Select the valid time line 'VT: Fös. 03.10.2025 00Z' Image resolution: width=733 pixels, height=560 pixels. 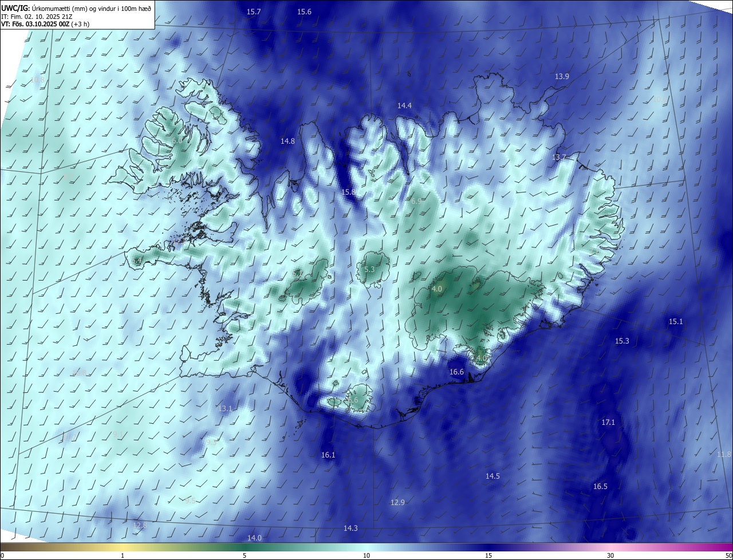36,24
